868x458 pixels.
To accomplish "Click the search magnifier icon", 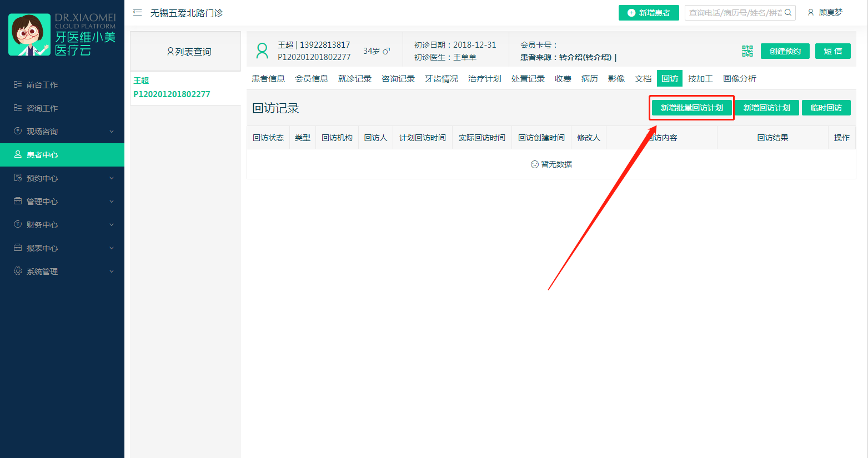I will tap(788, 13).
